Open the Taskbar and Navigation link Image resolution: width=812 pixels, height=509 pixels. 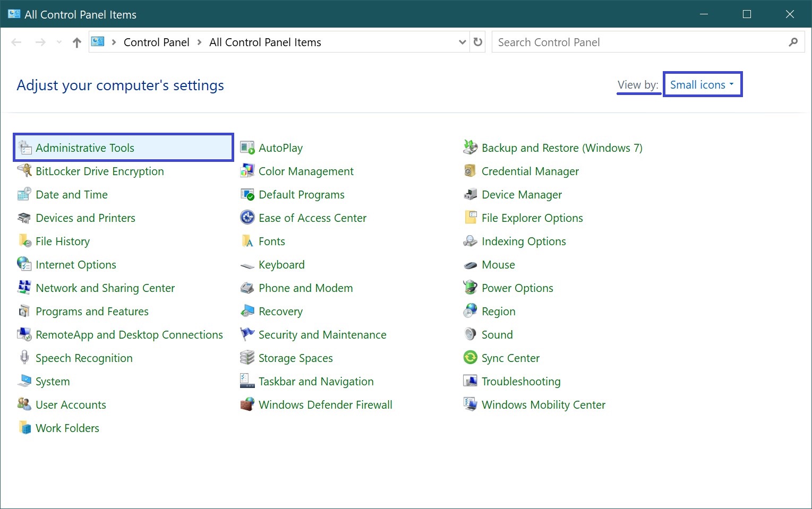(x=316, y=382)
